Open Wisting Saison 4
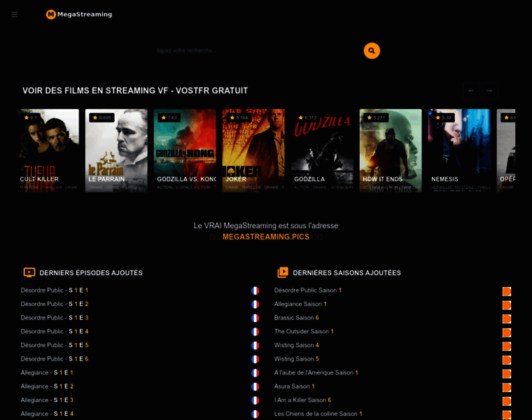This screenshot has height=420, width=532. (297, 345)
